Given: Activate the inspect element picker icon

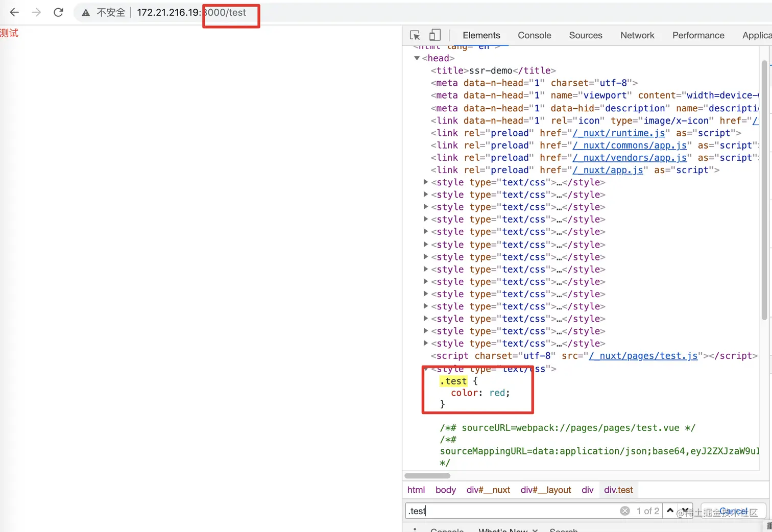Looking at the screenshot, I should point(415,35).
